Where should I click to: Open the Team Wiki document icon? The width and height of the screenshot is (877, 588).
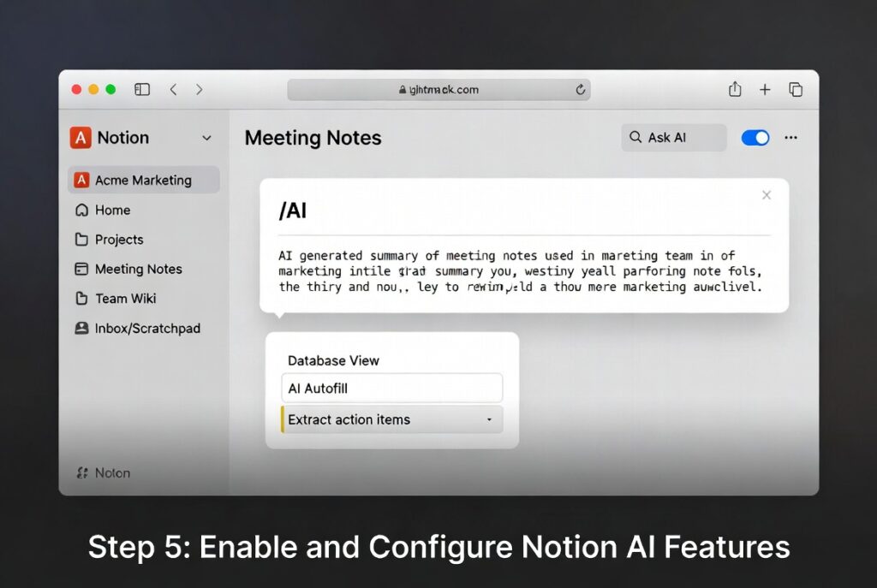pos(81,299)
